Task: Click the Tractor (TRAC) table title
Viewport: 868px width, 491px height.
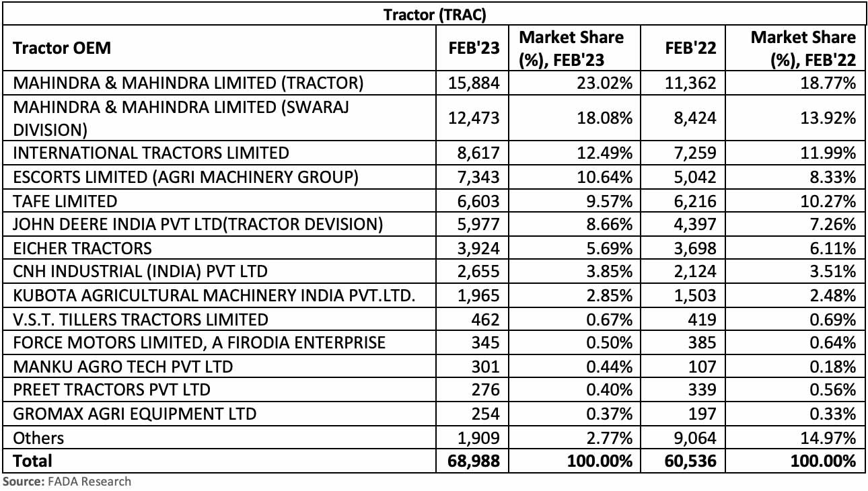Action: pyautogui.click(x=434, y=14)
